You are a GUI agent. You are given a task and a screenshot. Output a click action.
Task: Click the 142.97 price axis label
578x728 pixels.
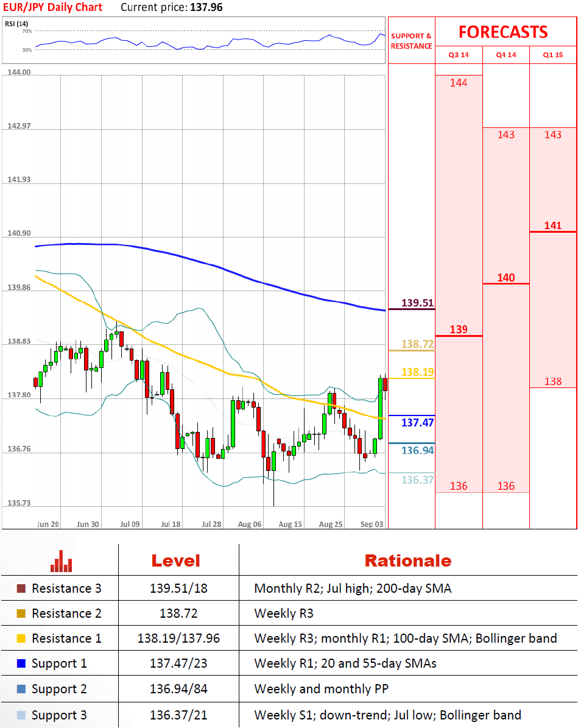[x=19, y=126]
